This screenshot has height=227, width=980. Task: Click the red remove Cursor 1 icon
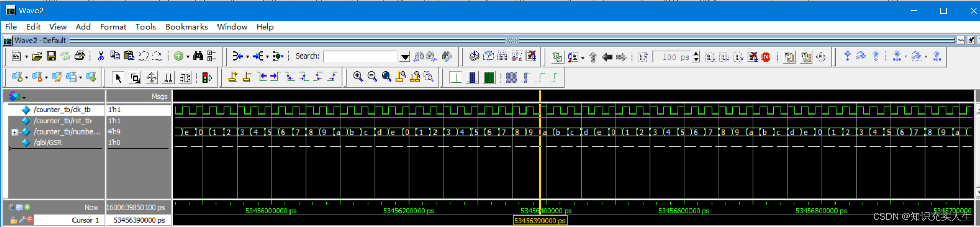click(x=30, y=220)
